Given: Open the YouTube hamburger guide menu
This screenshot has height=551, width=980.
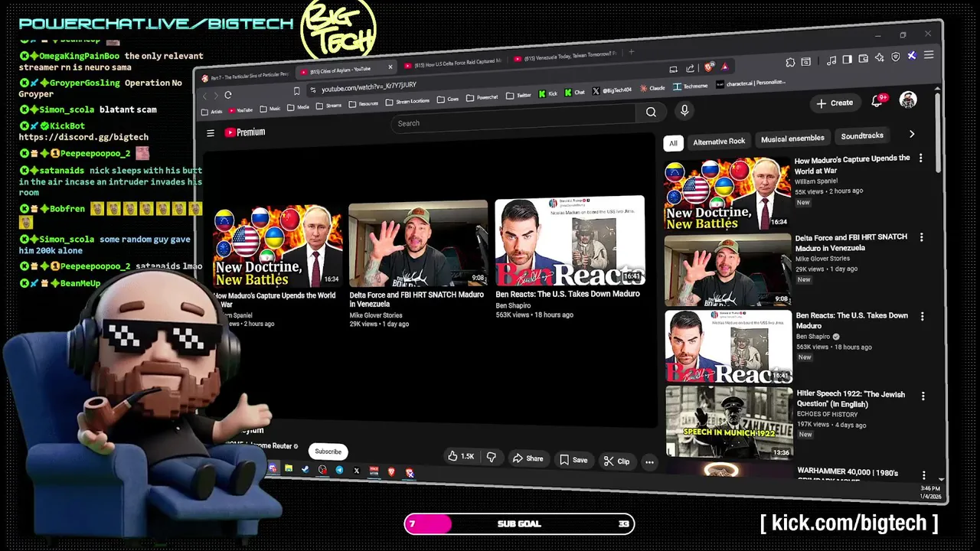Looking at the screenshot, I should point(211,133).
